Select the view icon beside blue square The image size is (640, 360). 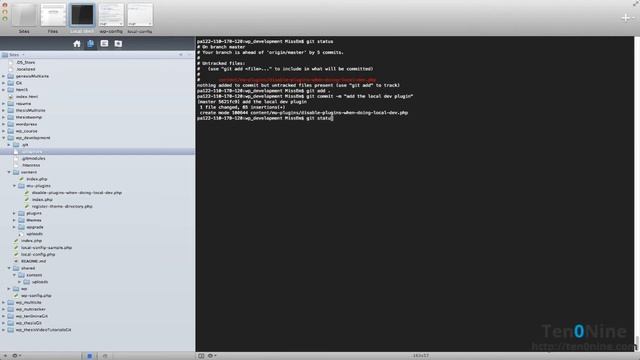click(104, 356)
